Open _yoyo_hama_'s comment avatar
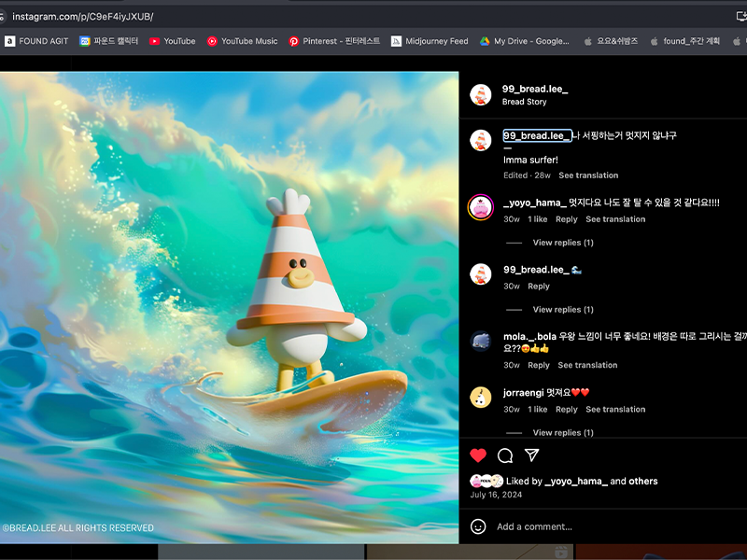The image size is (747, 560). point(480,207)
